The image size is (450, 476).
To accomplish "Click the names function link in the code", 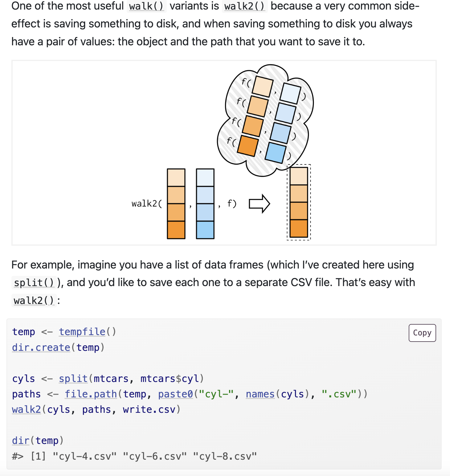I will [x=260, y=394].
